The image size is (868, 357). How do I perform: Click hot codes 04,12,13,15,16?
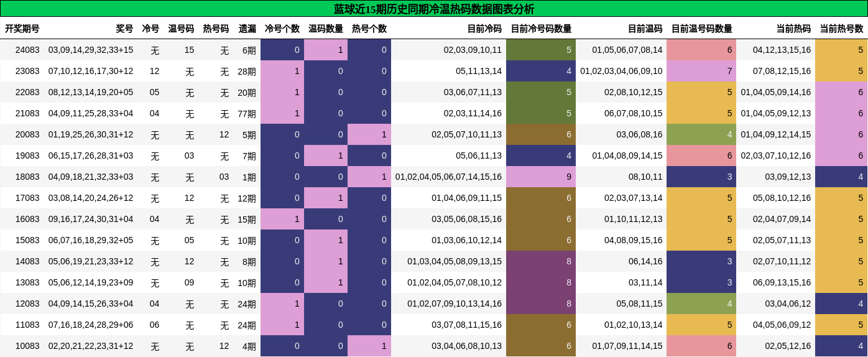coord(782,50)
